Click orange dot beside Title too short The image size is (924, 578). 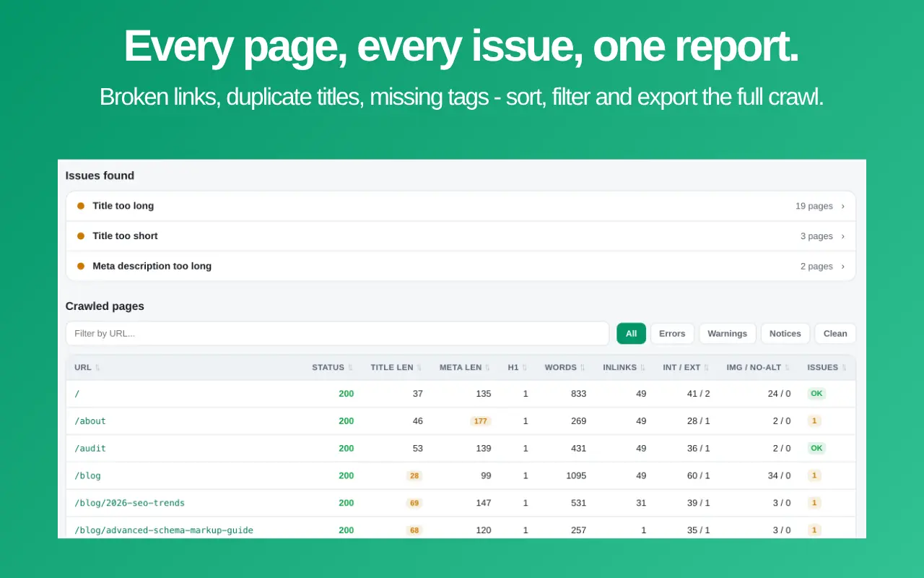coord(81,236)
